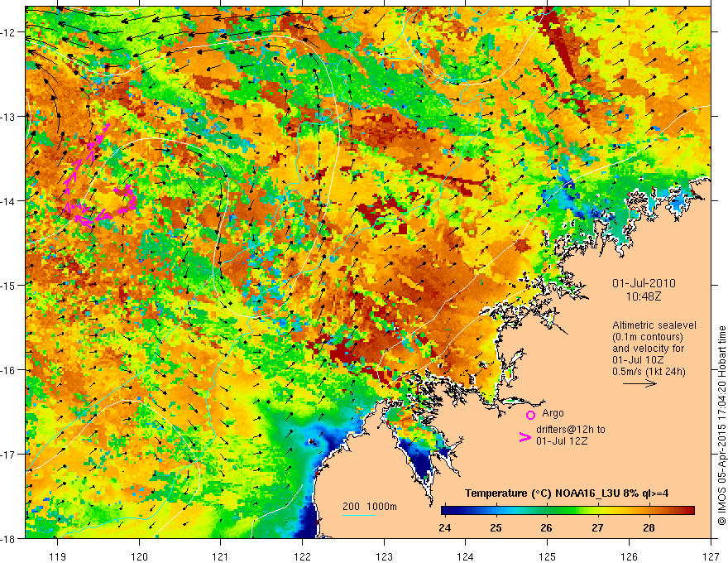Click the "(0.1m contours)" text
The image size is (728, 563).
point(648,337)
